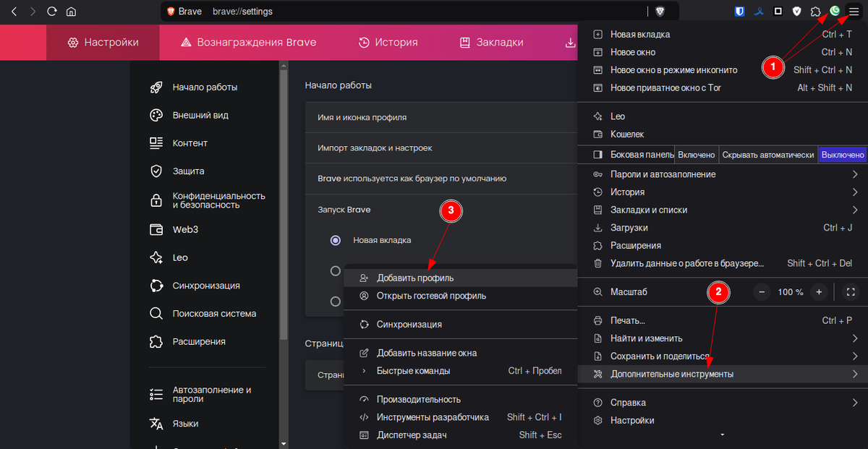Select Открыть гостевой профиль
The height and width of the screenshot is (449, 868).
coord(461,296)
